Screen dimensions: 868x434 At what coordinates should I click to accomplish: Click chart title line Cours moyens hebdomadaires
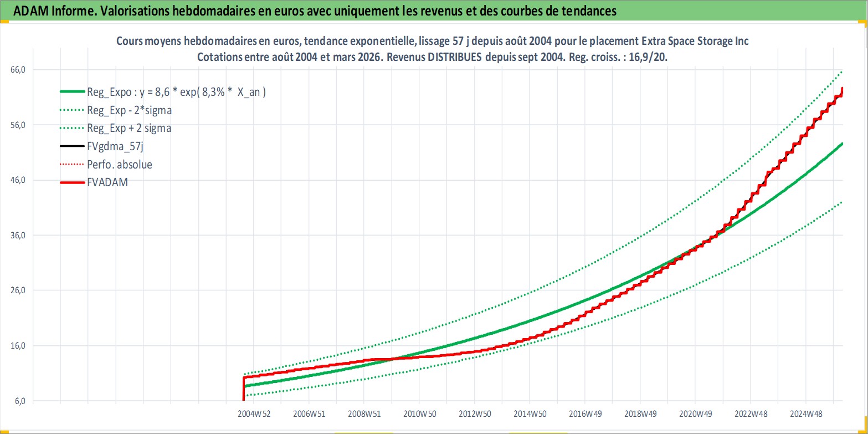[x=433, y=42]
